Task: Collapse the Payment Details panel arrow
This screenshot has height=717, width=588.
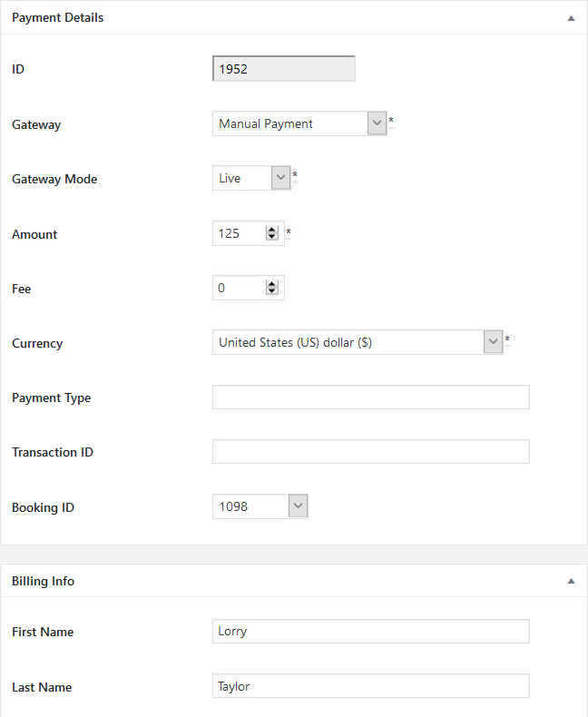Action: coord(571,18)
